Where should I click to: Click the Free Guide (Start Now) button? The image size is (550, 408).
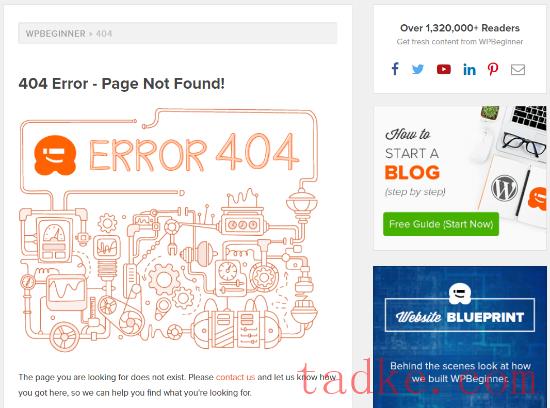[x=441, y=224]
